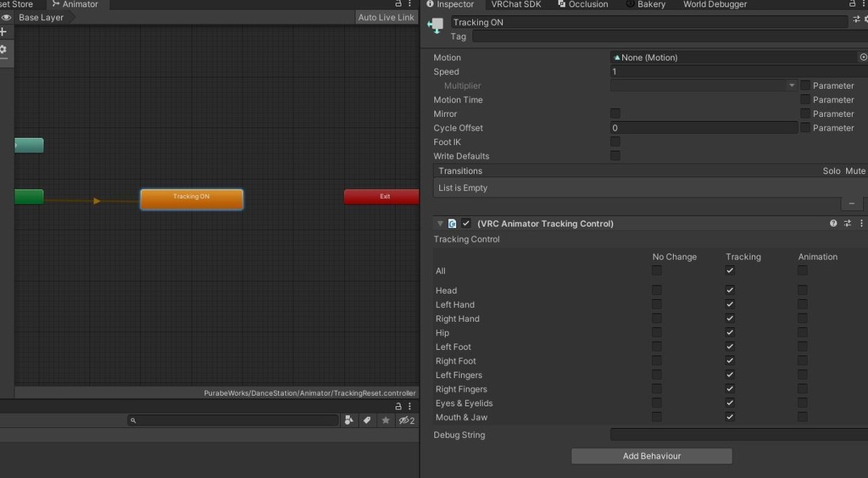Viewport: 868px width, 478px height.
Task: Open the Bakery tab
Action: click(x=645, y=4)
